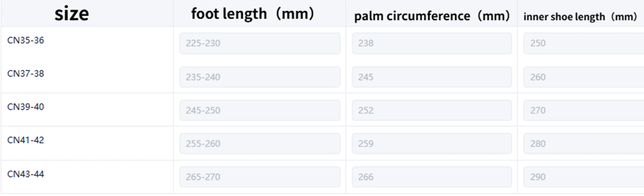Click palm circumference input showing 245
The image size is (644, 196).
432,77
